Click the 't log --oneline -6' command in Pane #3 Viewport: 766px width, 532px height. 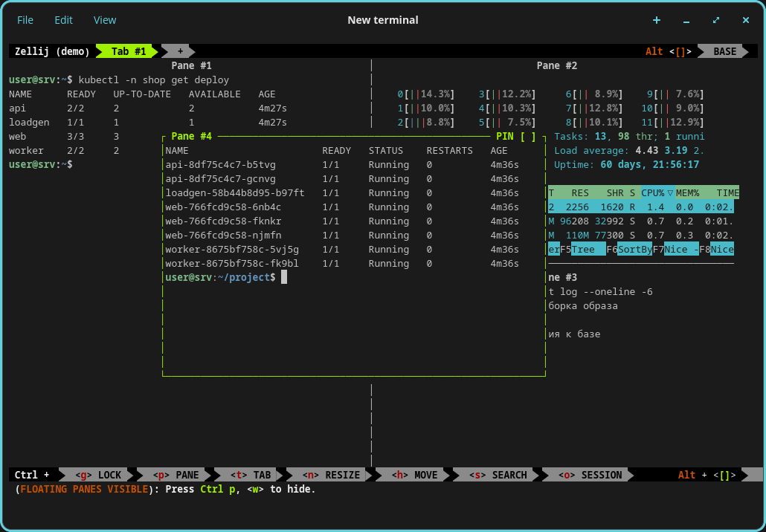[600, 292]
